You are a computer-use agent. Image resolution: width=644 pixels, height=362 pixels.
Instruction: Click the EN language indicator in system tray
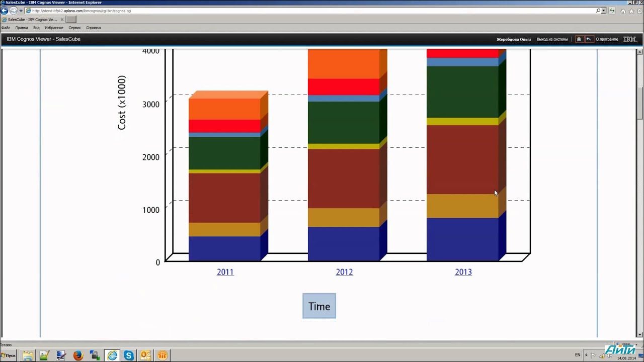[x=578, y=355]
